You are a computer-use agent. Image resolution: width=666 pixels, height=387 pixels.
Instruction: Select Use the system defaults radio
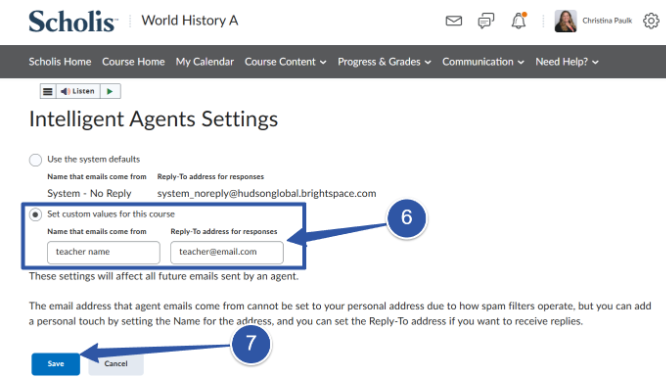click(x=35, y=160)
